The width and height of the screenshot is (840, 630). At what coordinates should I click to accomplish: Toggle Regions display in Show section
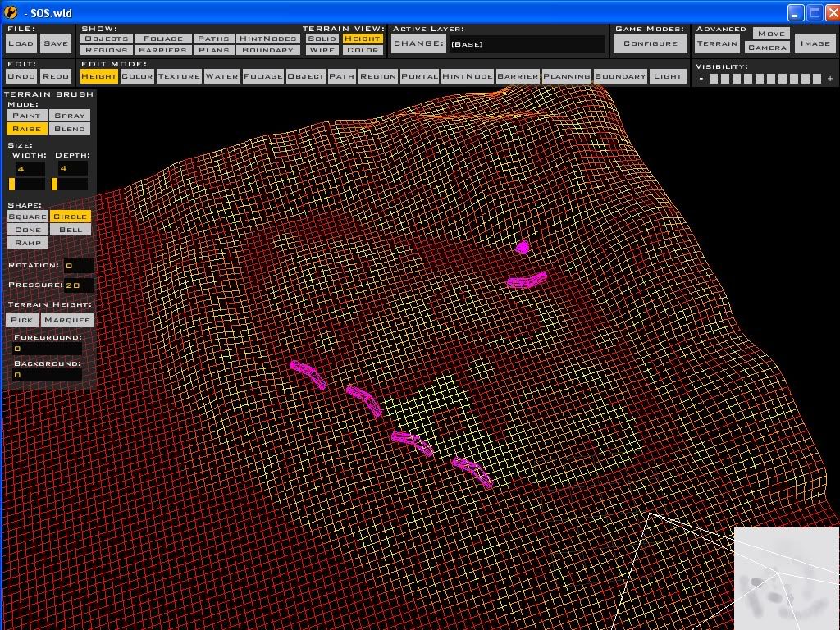click(106, 50)
